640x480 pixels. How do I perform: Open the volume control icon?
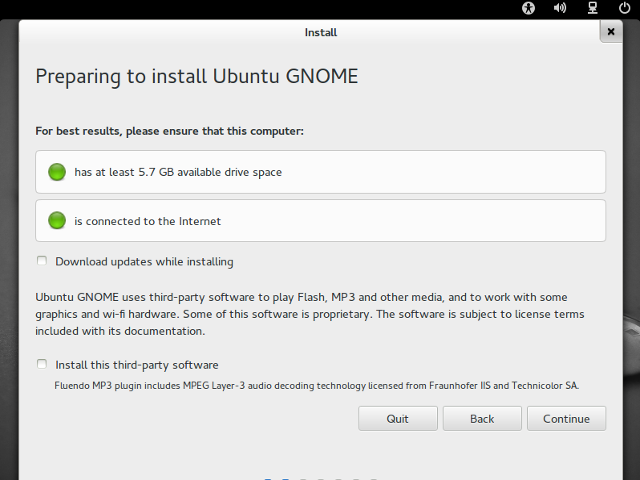point(560,8)
